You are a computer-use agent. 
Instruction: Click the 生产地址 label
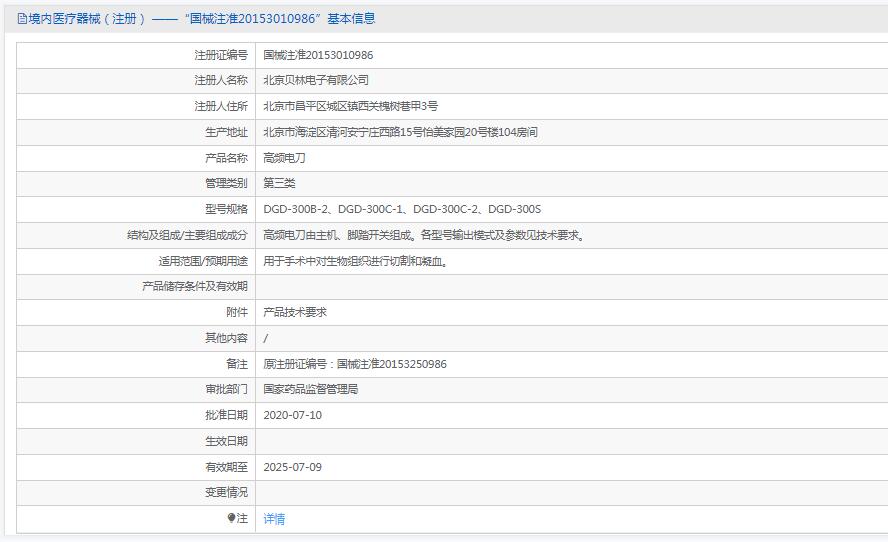point(227,132)
